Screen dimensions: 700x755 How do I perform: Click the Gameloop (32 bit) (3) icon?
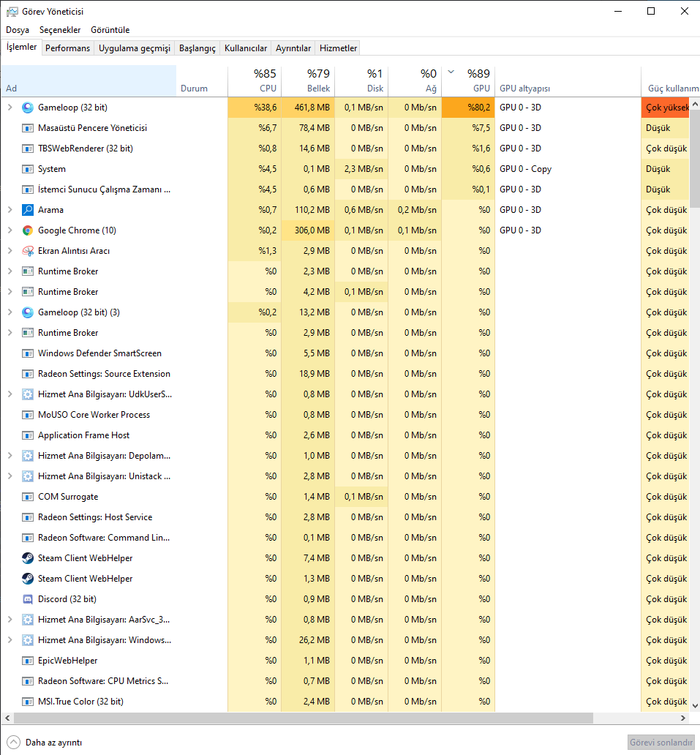28,312
